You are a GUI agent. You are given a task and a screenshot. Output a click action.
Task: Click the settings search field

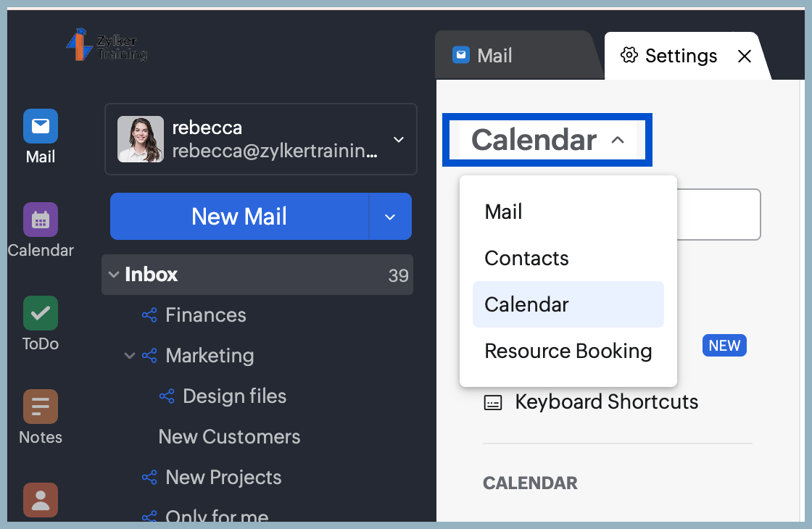pyautogui.click(x=718, y=214)
